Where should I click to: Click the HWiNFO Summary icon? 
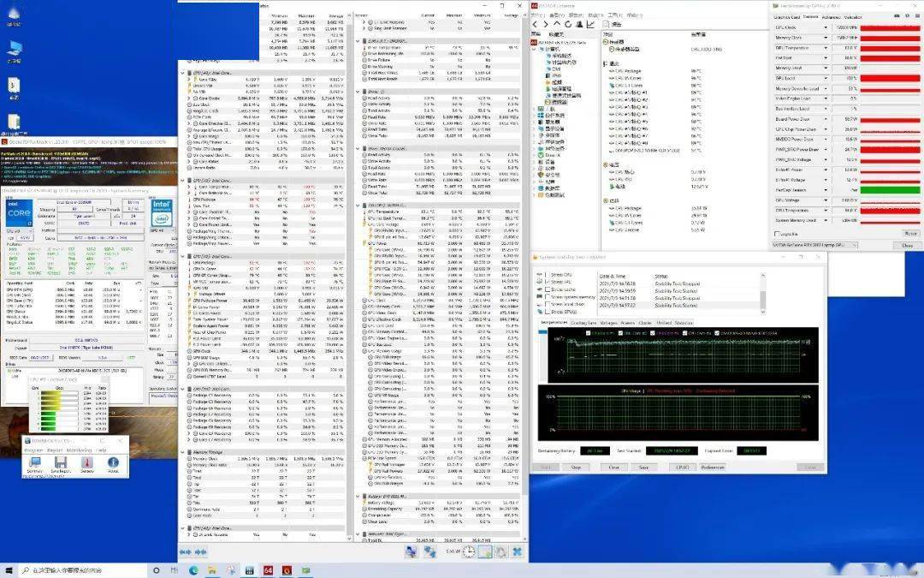coord(35,463)
